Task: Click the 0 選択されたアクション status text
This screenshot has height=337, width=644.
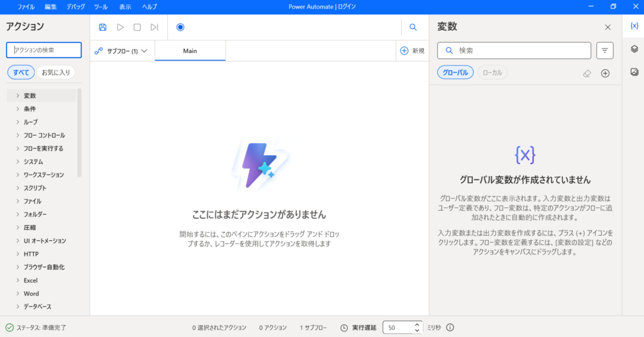Action: tap(219, 328)
